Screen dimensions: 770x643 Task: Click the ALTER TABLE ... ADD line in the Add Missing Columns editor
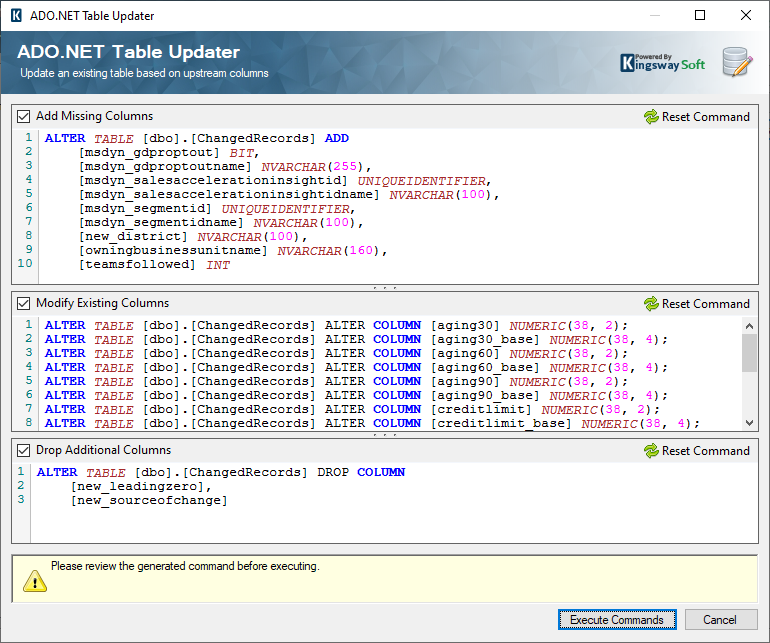coord(196,139)
